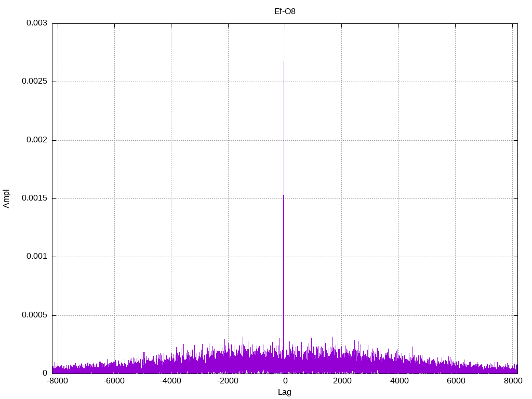532x399 pixels.
Task: Click the y-axis value 0.0015
Action: [34, 198]
